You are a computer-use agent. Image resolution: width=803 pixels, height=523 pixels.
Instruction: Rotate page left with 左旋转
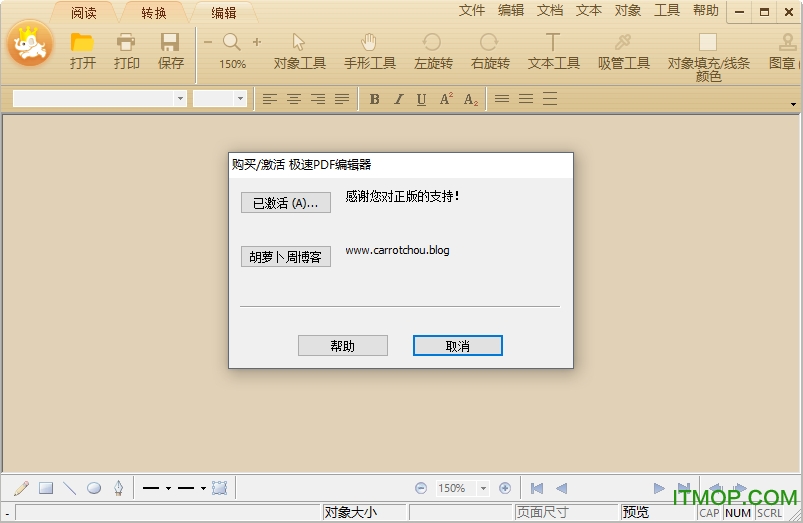pos(433,51)
